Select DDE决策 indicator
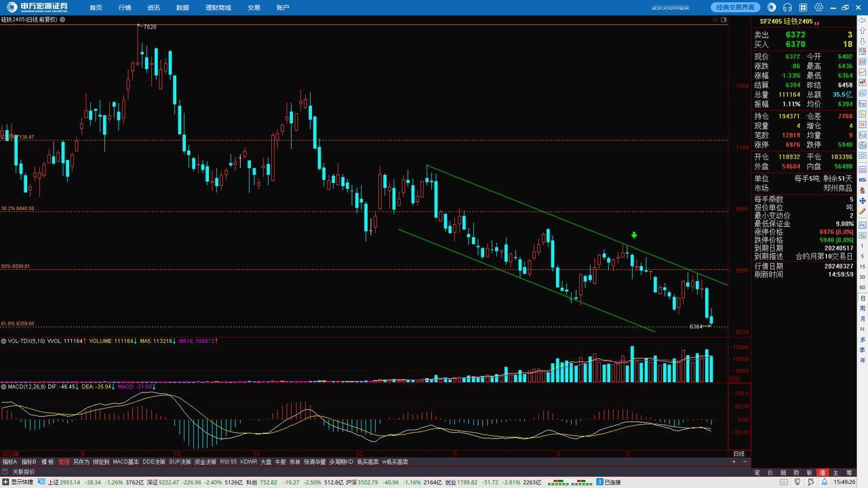 [x=154, y=462]
